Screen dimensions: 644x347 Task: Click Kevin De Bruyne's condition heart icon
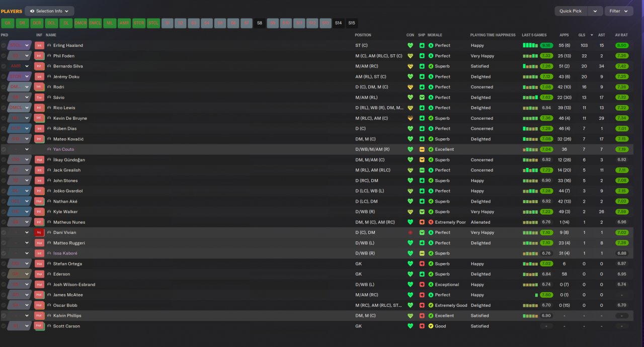coord(410,118)
